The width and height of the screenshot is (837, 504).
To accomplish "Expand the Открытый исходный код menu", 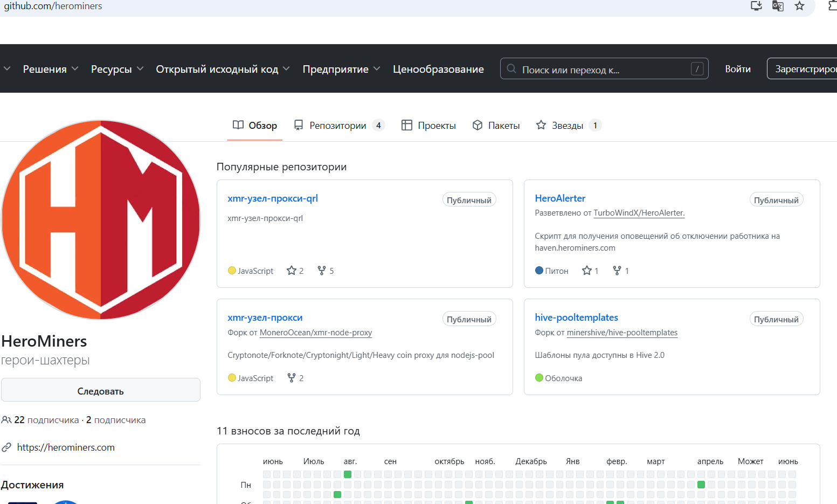I will [223, 69].
